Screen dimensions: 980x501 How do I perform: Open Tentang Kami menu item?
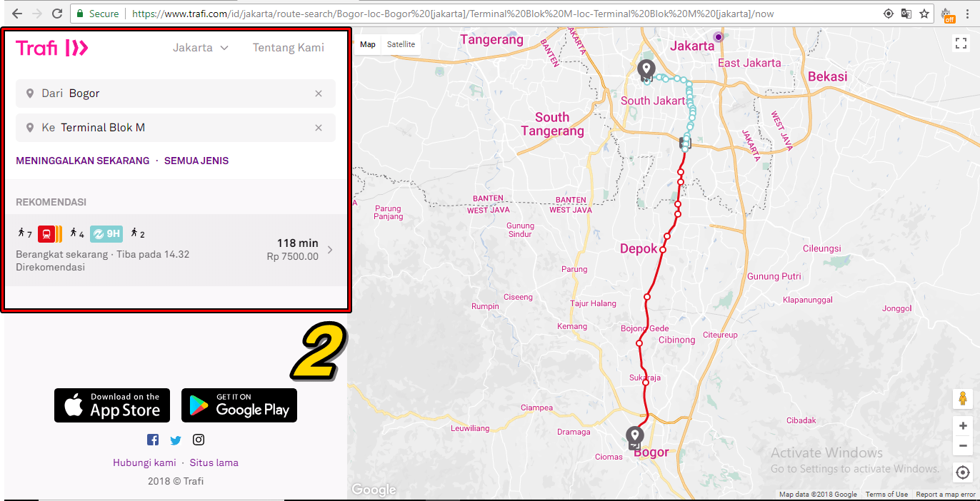point(288,48)
